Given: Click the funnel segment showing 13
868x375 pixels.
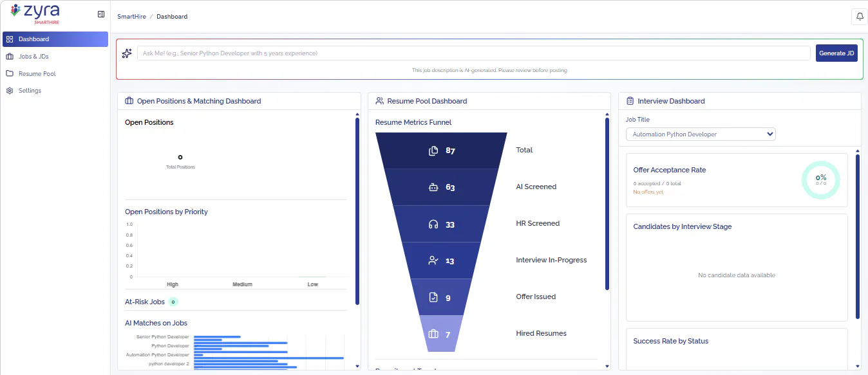Looking at the screenshot, I should click(x=442, y=261).
